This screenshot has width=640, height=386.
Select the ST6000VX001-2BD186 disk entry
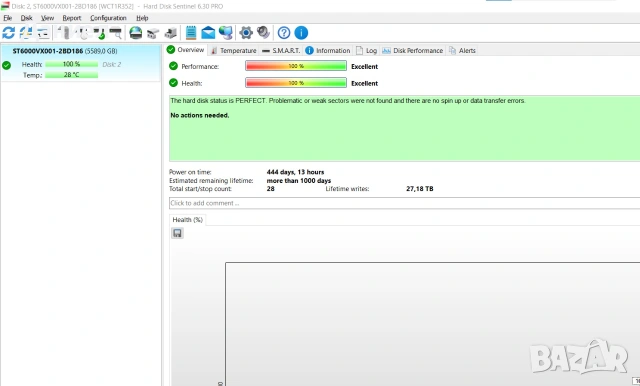81,63
